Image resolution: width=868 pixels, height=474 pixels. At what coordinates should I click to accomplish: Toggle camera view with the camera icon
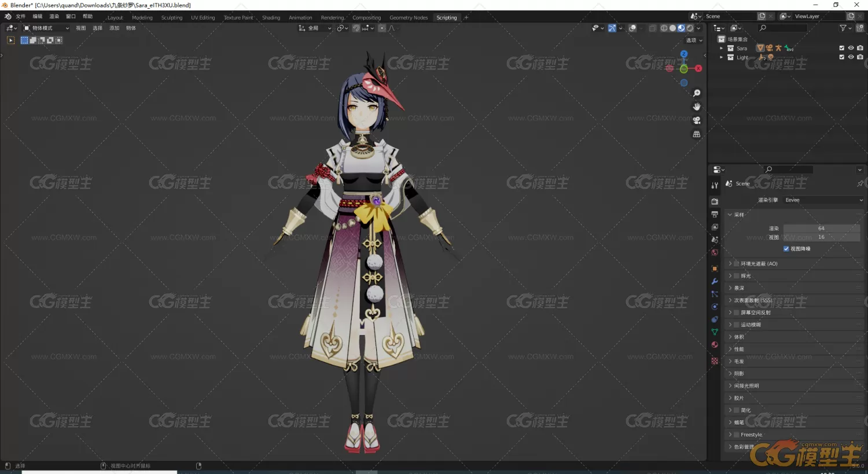(697, 120)
